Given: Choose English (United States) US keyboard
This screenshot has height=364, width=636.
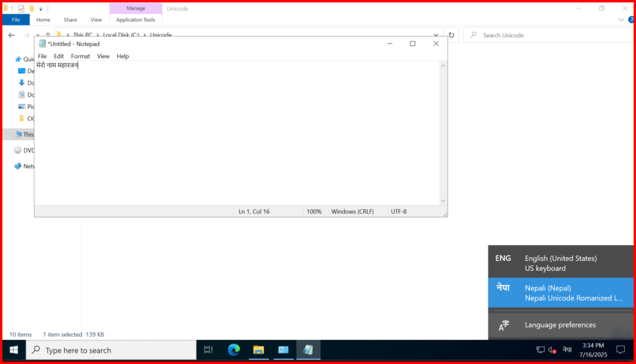Looking at the screenshot, I should coord(561,263).
